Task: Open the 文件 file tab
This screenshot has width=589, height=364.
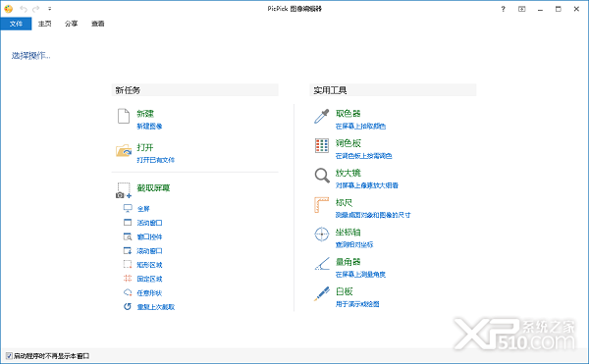Action: click(16, 24)
